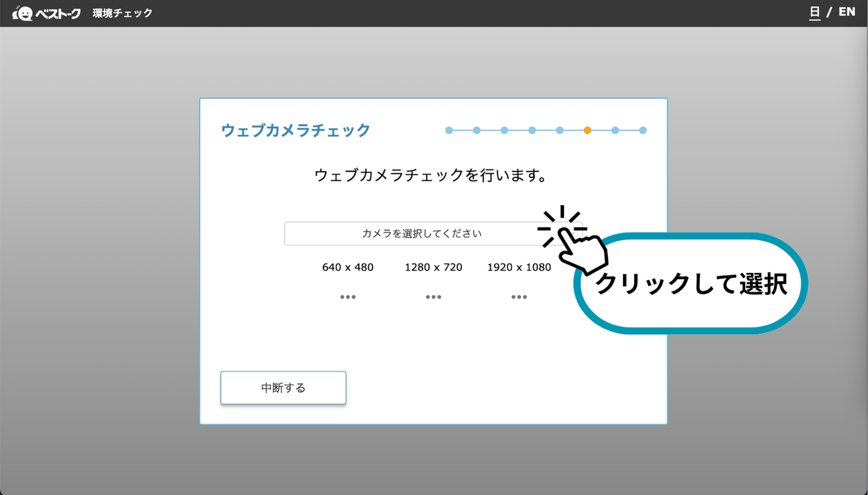
Task: Switch language to EN
Action: click(846, 12)
